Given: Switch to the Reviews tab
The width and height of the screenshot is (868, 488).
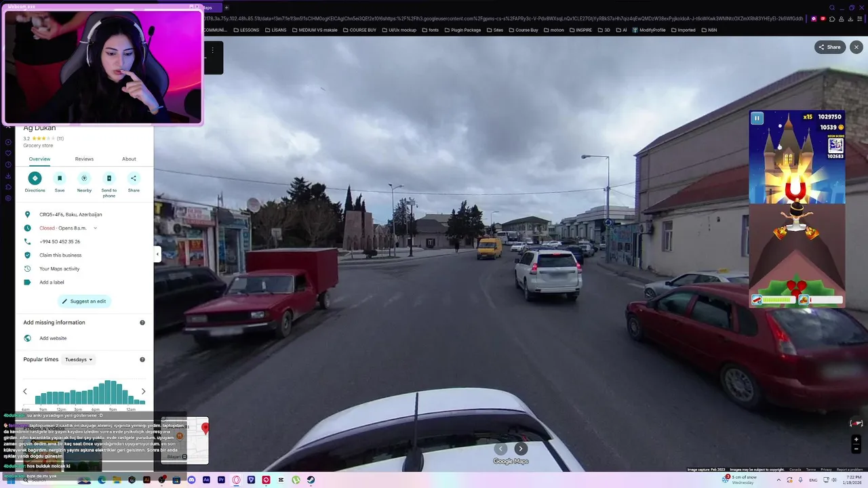Looking at the screenshot, I should pos(84,159).
